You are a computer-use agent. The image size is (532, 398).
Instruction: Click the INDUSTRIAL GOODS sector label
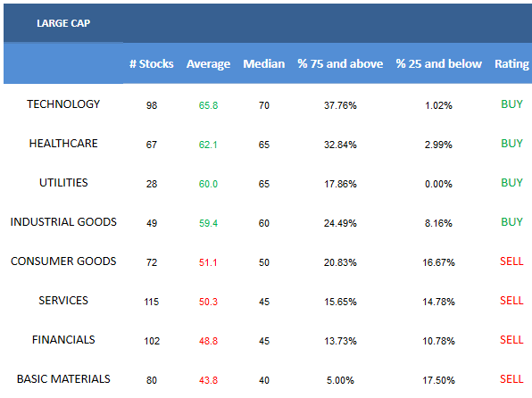63,222
